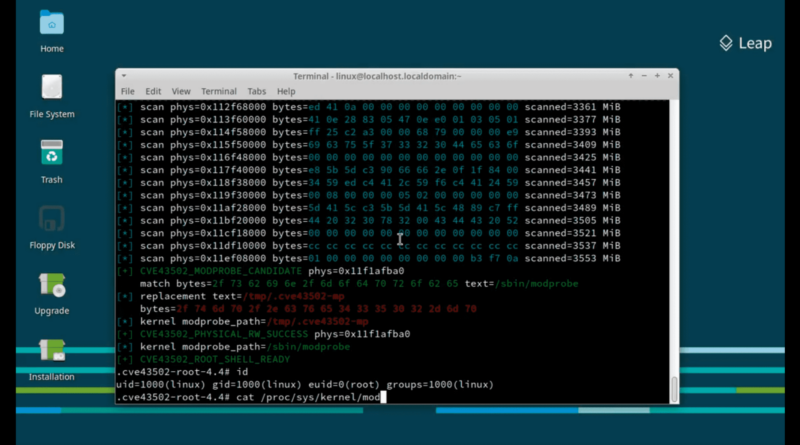The image size is (800, 445).
Task: Minimize the Terminal window
Action: point(644,76)
